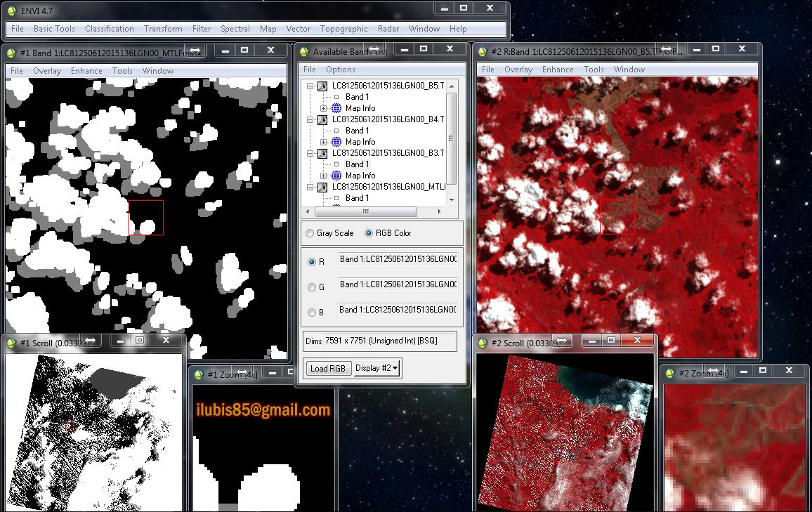Click the leaf icon on the #1 Zoom window
Viewport: 812px width, 512px height.
[197, 374]
